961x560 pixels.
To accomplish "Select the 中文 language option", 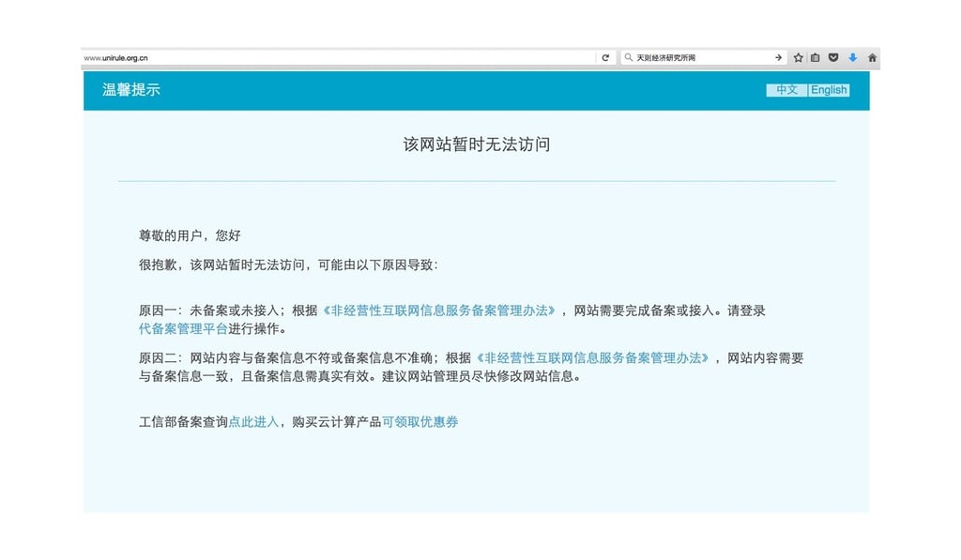I will click(786, 89).
